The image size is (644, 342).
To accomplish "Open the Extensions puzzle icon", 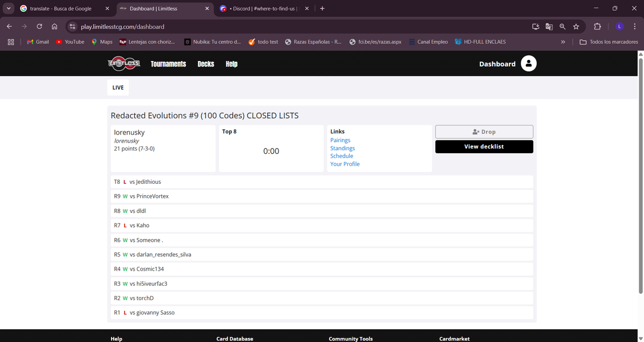I will [597, 26].
